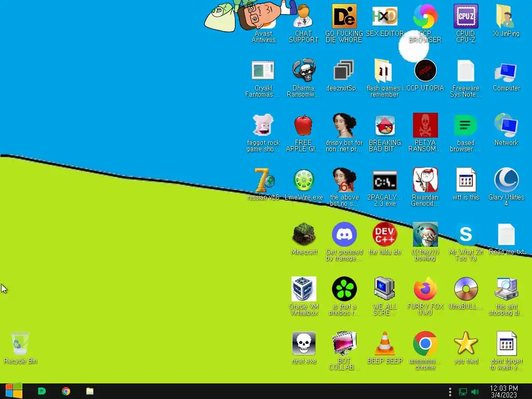
Task: Open the Xi JinPing folder
Action: (x=506, y=20)
